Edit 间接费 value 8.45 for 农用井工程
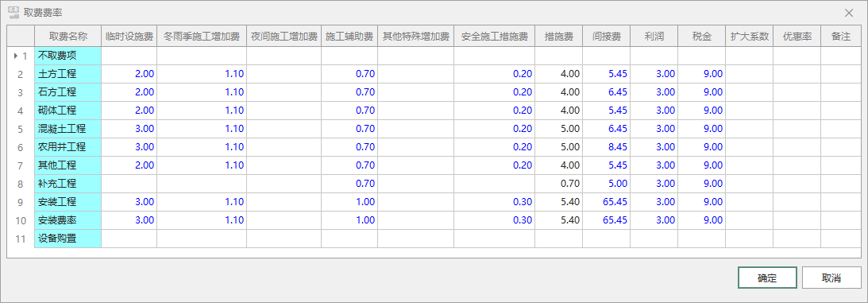Screen dimensions: 868x303 (606, 147)
